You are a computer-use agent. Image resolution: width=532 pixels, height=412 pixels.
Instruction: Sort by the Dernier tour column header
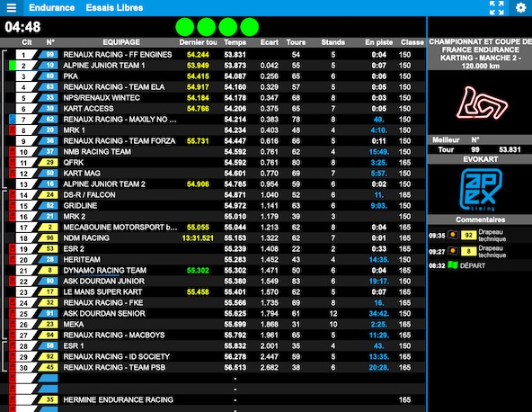coord(198,42)
